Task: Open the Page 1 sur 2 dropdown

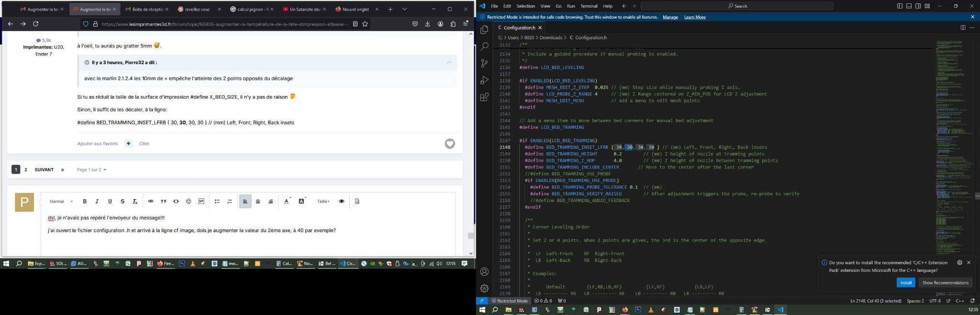Action: 91,170
